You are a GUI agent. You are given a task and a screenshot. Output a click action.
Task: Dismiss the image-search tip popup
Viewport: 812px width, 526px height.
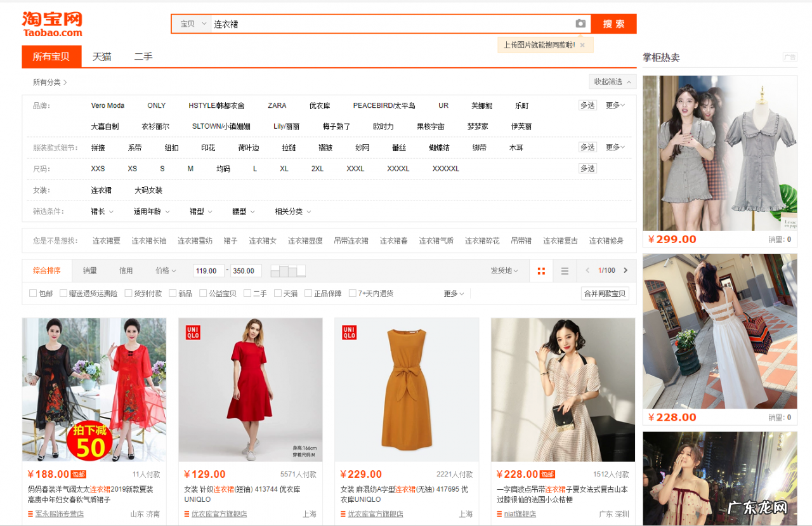point(582,45)
